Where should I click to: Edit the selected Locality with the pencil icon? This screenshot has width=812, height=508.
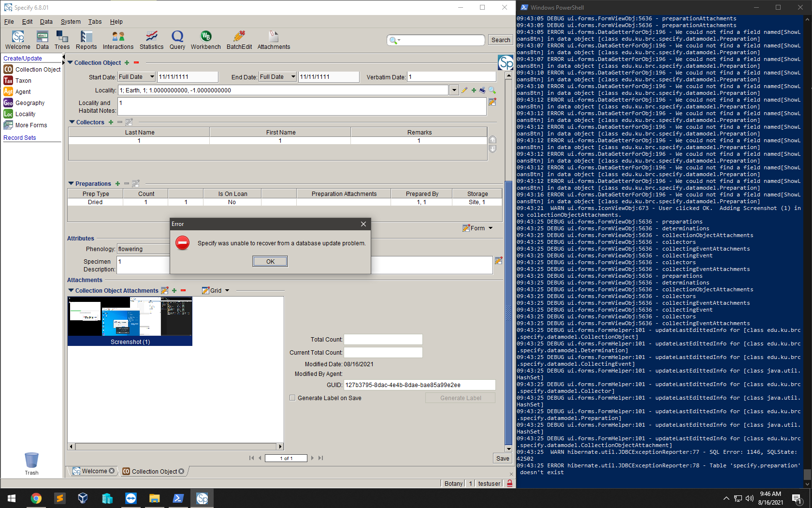click(x=464, y=90)
